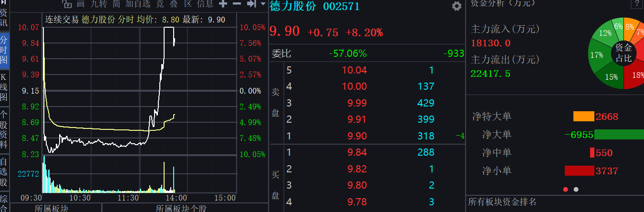
Task: Click the 22772 volume axis label
Action: (x=28, y=174)
